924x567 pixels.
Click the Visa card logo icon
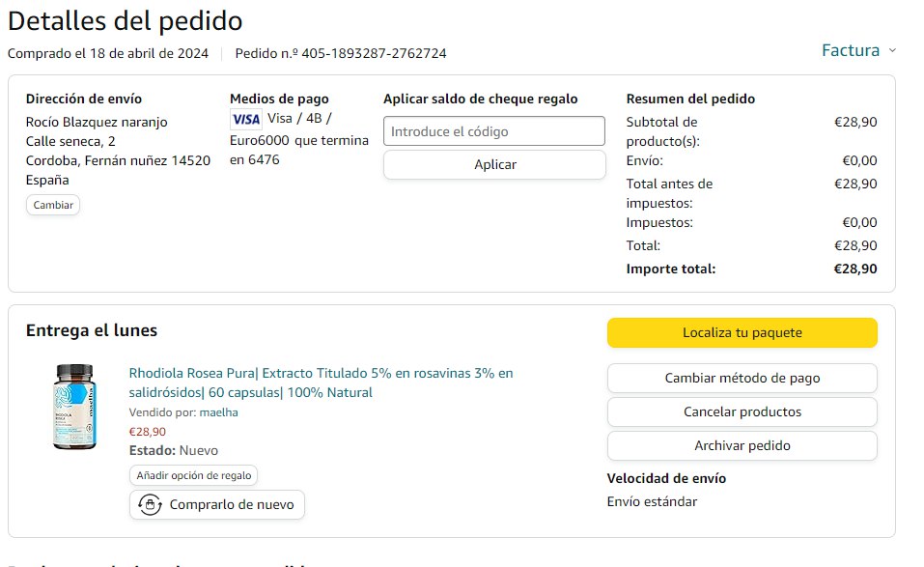coord(245,119)
